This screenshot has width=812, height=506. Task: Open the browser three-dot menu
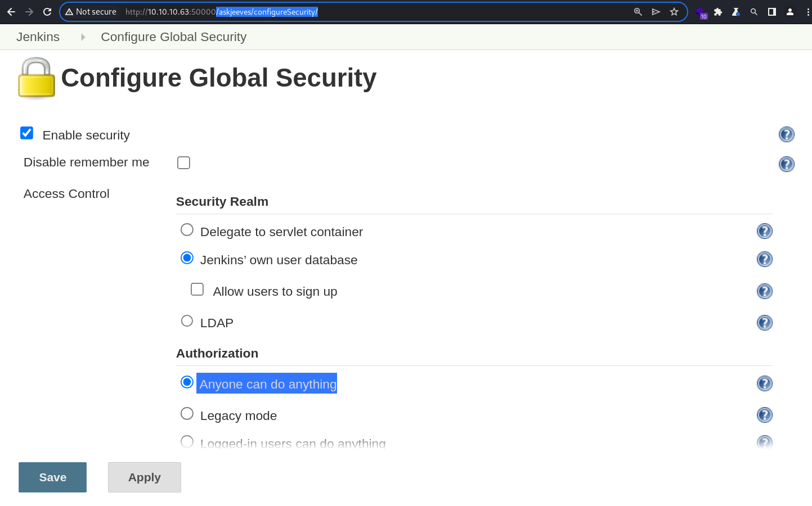(808, 12)
